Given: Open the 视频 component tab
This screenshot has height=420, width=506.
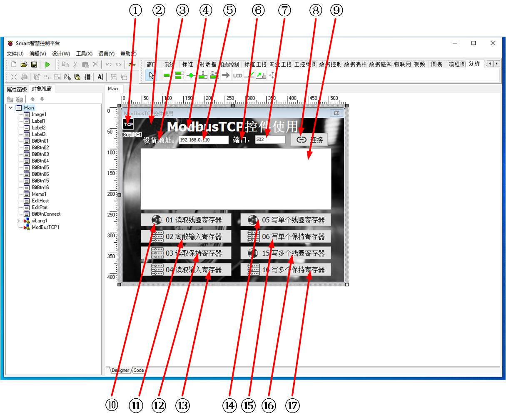Looking at the screenshot, I should [420, 64].
